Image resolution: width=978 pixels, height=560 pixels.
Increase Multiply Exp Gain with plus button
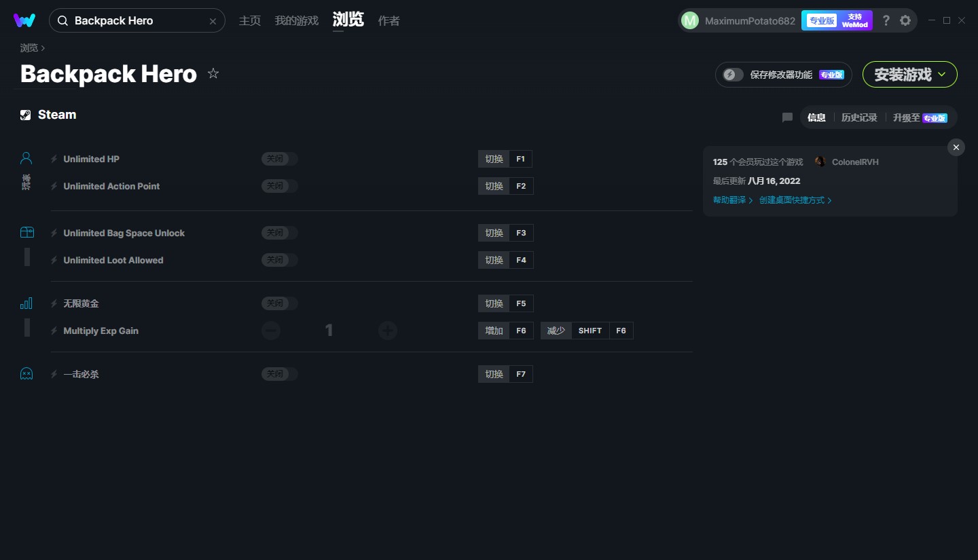(388, 331)
